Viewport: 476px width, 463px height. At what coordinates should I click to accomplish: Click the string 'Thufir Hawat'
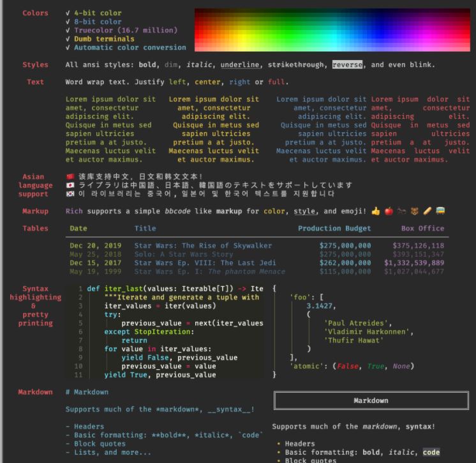tap(353, 340)
